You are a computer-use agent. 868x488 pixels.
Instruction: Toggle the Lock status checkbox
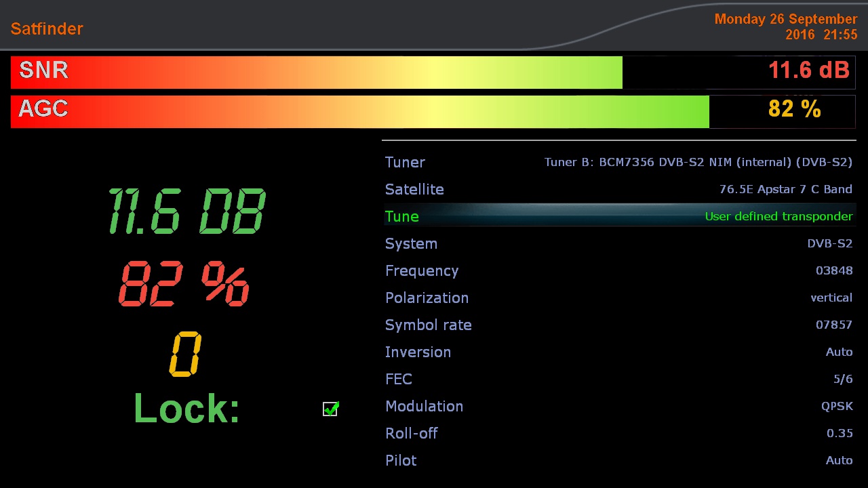click(x=330, y=409)
